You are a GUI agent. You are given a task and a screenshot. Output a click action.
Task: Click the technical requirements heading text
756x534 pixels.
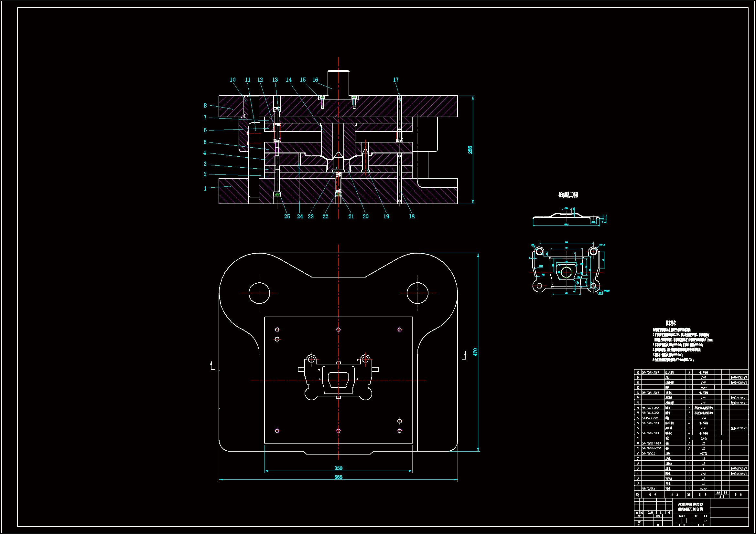pyautogui.click(x=671, y=323)
